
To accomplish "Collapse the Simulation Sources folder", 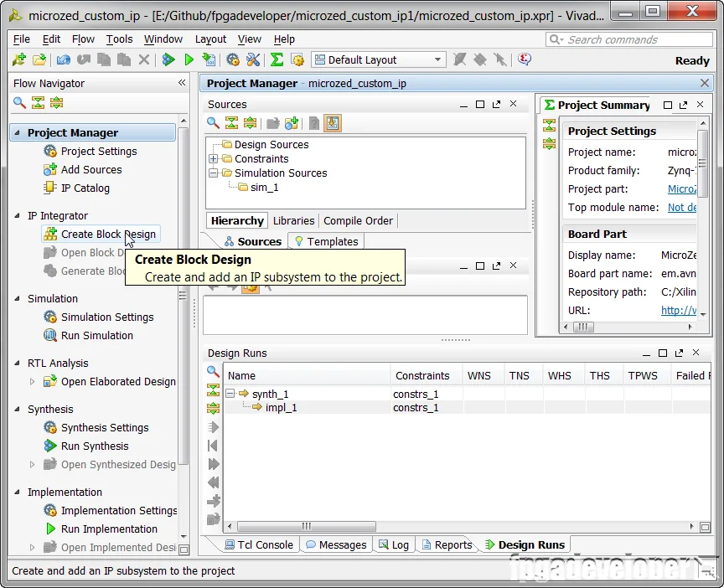I will [x=213, y=173].
